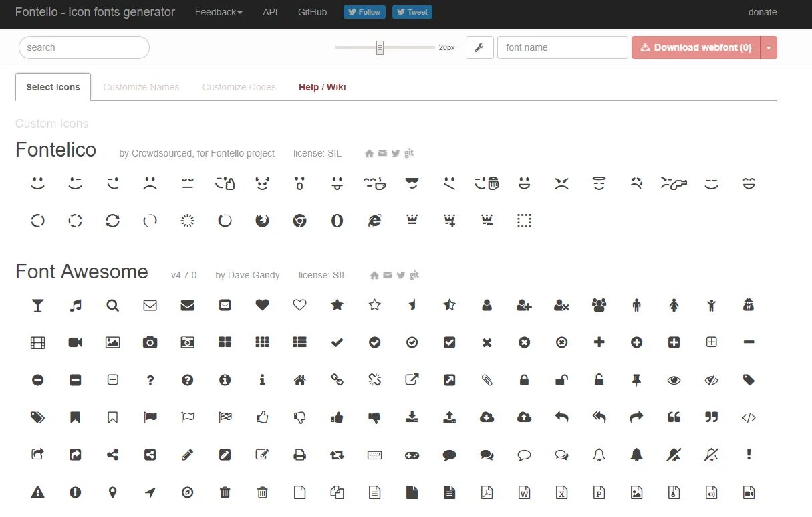
Task: Choose the closed padlock icon
Action: (x=525, y=380)
